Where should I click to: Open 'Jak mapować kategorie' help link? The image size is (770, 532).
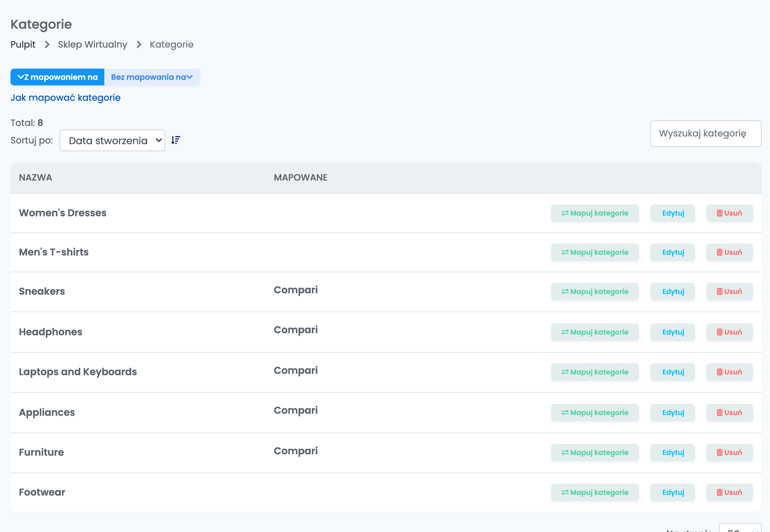tap(65, 98)
